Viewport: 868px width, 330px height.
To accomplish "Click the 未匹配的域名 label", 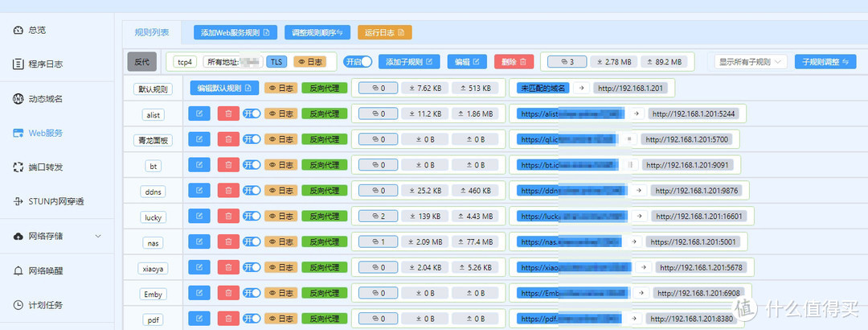I will [543, 88].
